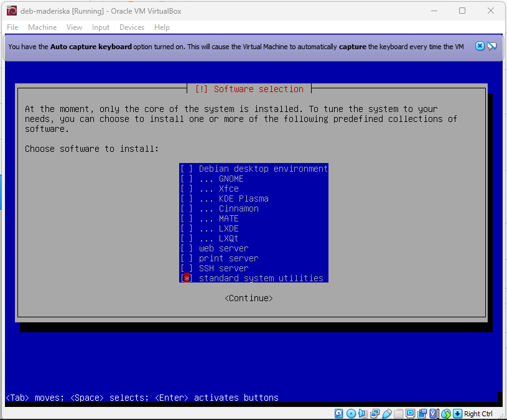
Task: Toggle the MATE checkbox
Action: [x=187, y=218]
